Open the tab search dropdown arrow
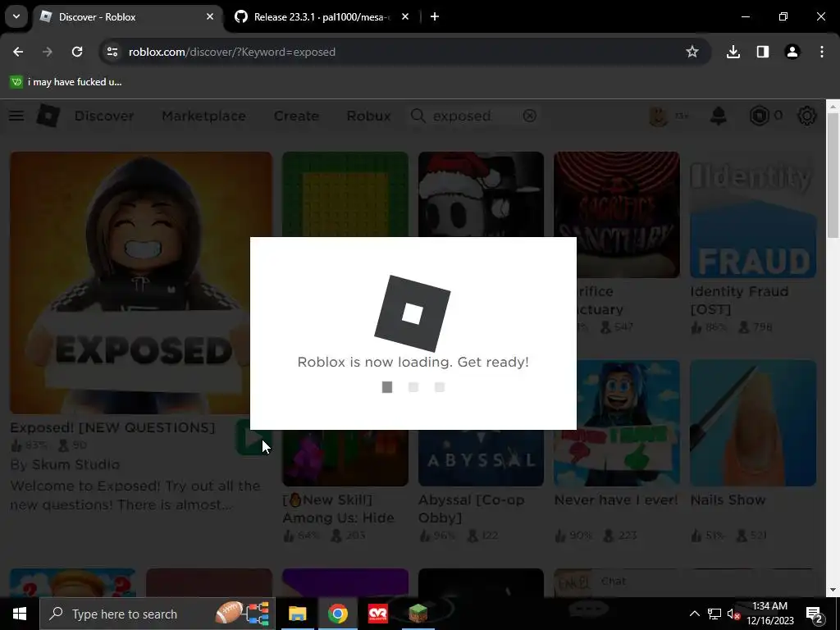840x630 pixels. (16, 16)
